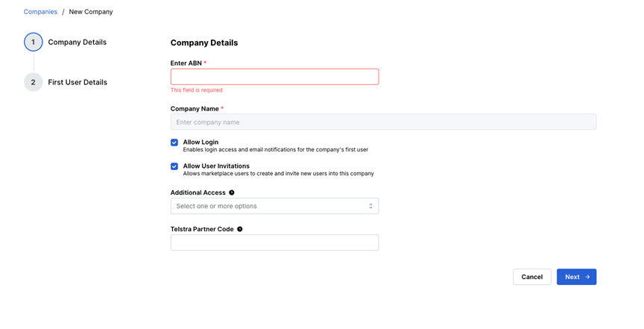
Task: Click the New Company breadcrumb text
Action: click(91, 12)
